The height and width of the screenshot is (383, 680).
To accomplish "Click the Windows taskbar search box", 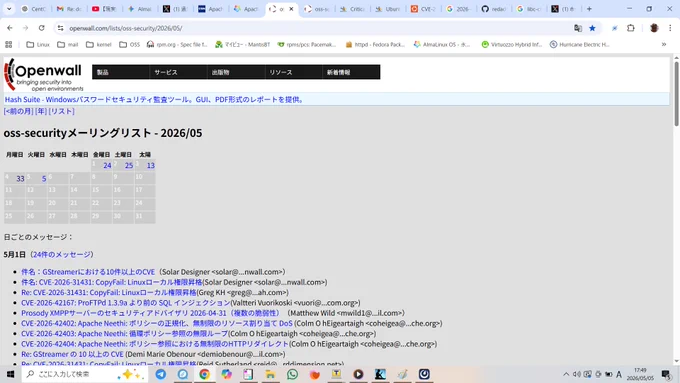I will point(85,374).
